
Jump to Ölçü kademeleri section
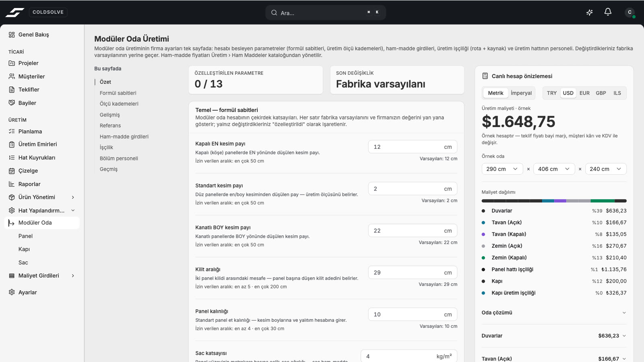point(119,104)
